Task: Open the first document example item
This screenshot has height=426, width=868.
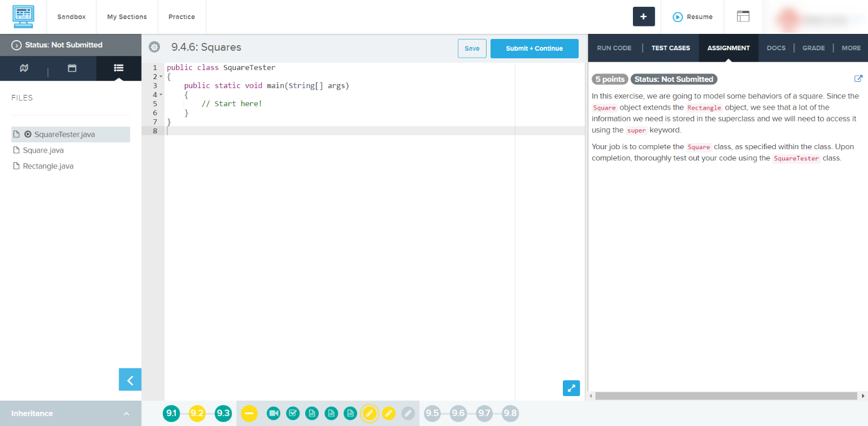Action: tap(312, 414)
